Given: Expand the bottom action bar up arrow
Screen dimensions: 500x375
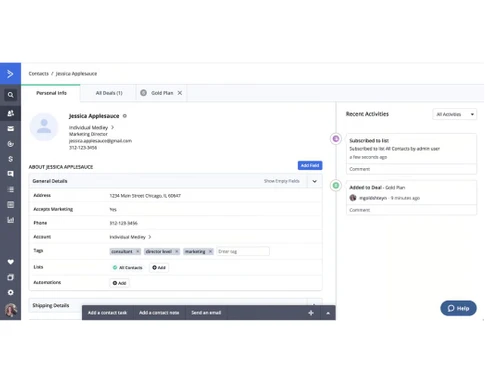Looking at the screenshot, I should pyautogui.click(x=328, y=313).
